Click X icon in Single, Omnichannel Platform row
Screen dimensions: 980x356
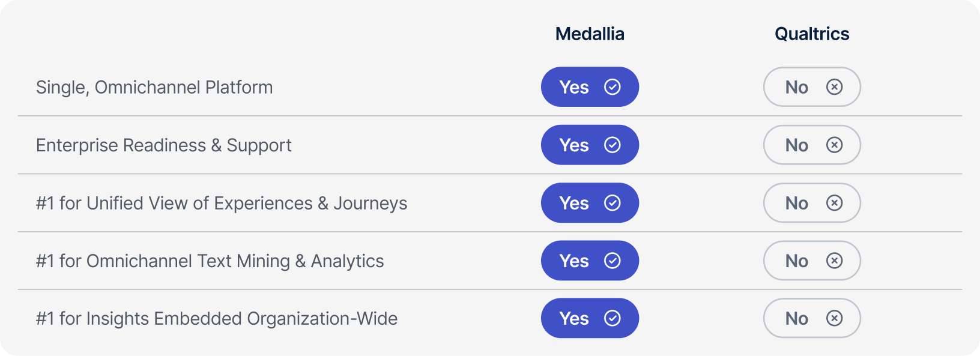(x=834, y=87)
